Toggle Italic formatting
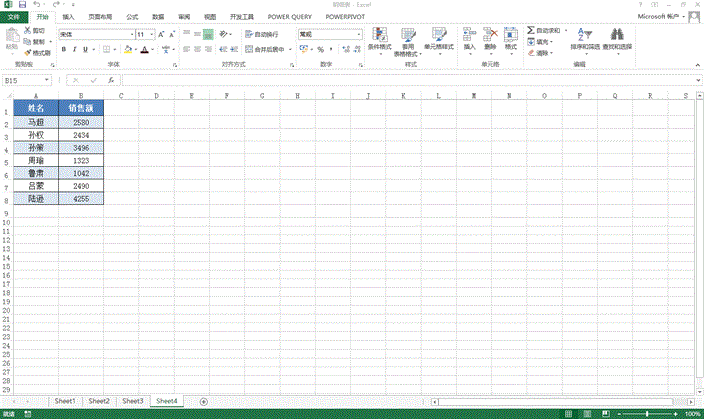This screenshot has width=704, height=419. [x=76, y=49]
